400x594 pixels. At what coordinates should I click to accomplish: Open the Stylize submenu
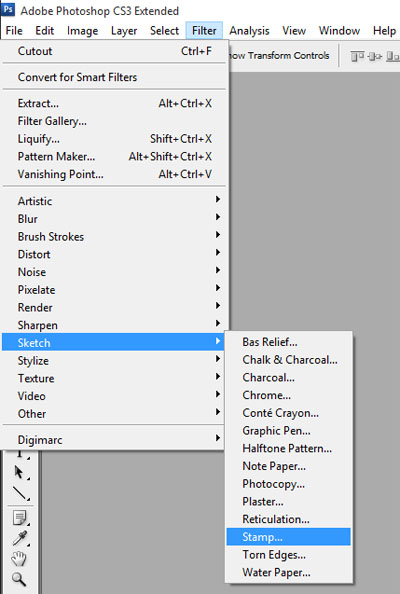[115, 360]
